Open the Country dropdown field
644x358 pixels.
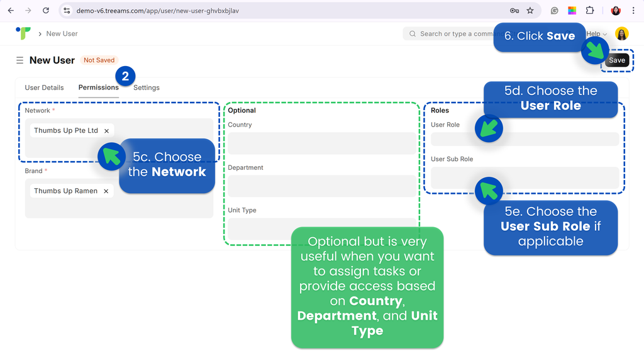[x=321, y=143]
